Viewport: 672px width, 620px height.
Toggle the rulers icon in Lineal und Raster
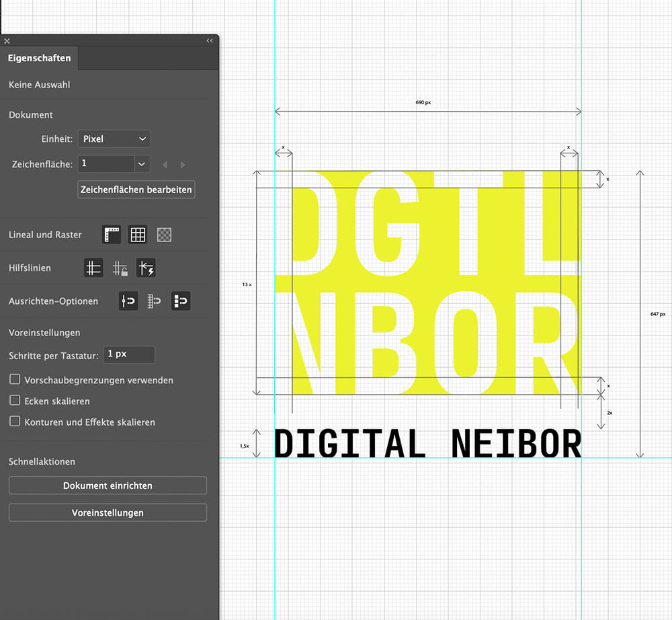pyautogui.click(x=112, y=235)
